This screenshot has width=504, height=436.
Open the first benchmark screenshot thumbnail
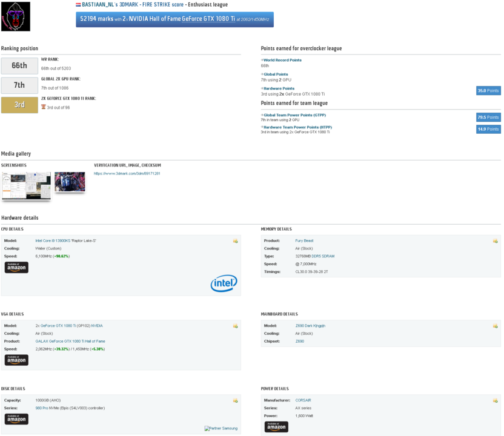click(26, 186)
